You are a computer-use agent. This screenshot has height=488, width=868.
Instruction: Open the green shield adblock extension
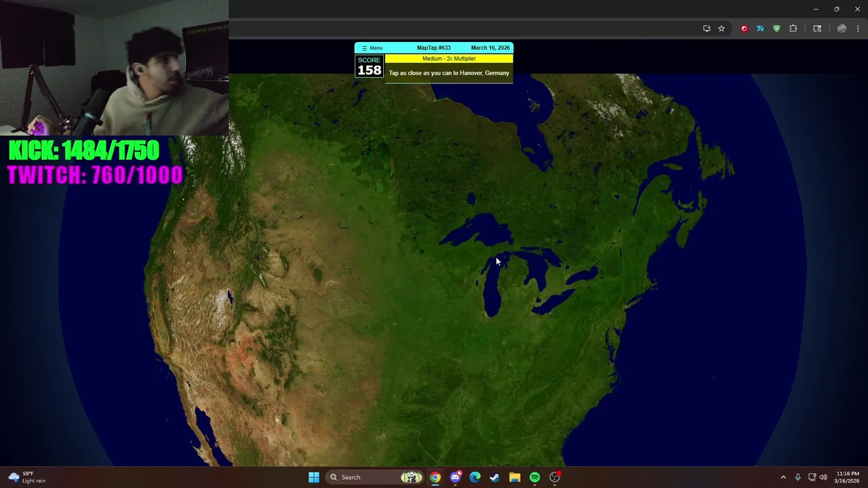pos(776,28)
